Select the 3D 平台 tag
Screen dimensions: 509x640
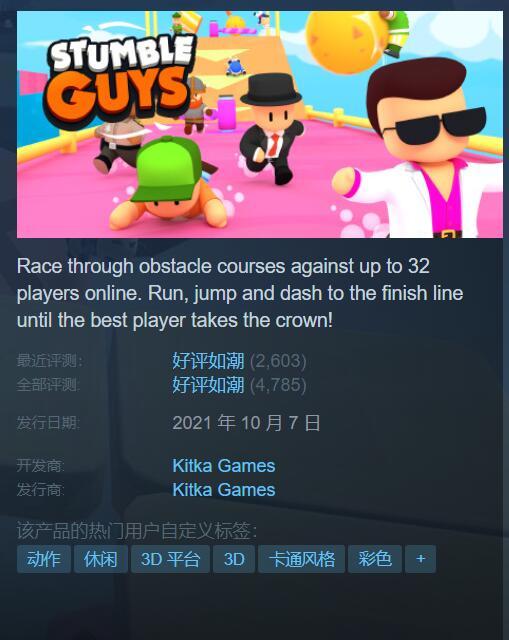(x=170, y=559)
